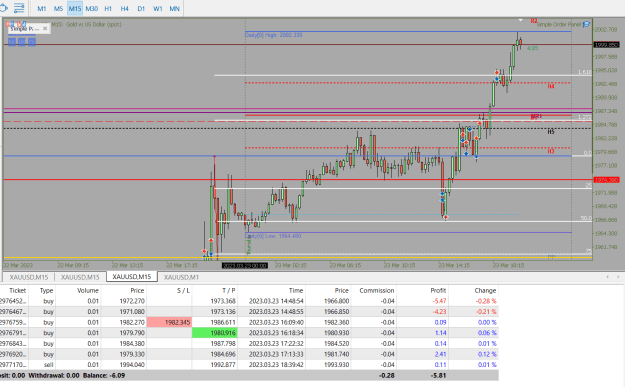Switch chart to H1 timeframe

click(x=108, y=8)
